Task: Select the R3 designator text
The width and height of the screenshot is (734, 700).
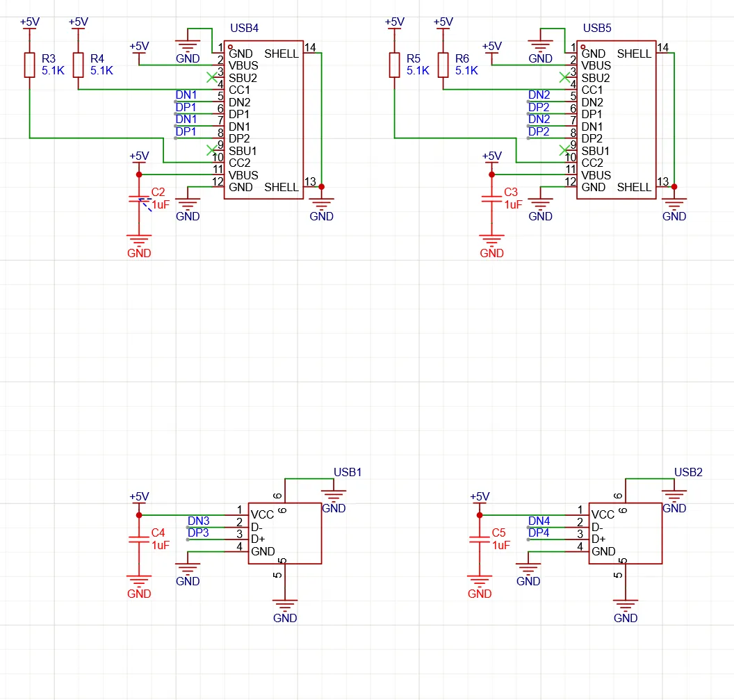Action: 49,58
